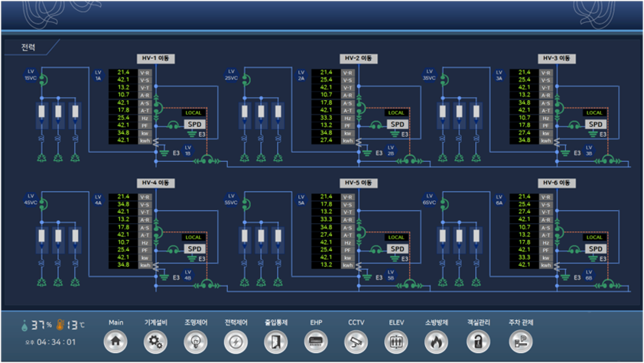Open 기계설비 gears icon
644x363 pixels.
click(155, 342)
